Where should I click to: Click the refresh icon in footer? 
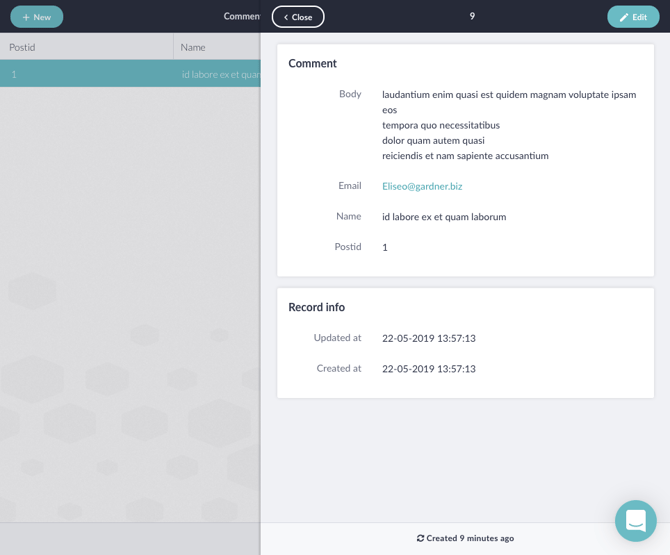tap(420, 538)
